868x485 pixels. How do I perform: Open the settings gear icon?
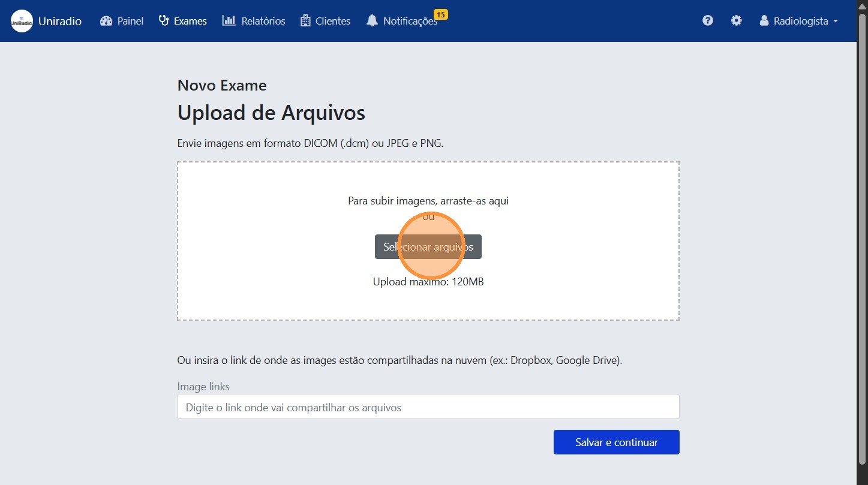[x=736, y=20]
